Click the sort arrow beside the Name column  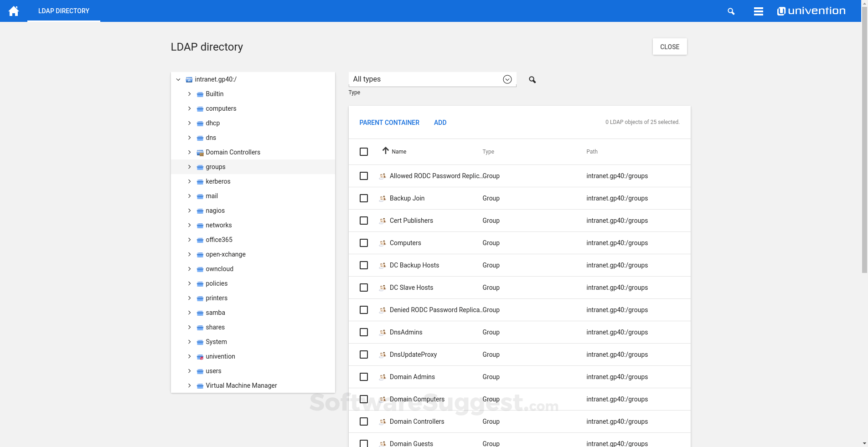pyautogui.click(x=385, y=151)
